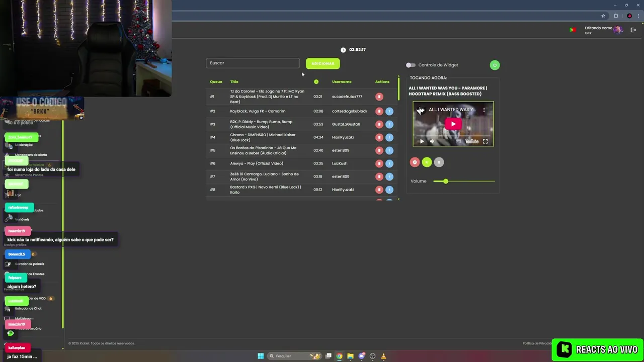
Task: Toggle the Controle de Widget switch
Action: [x=411, y=65]
